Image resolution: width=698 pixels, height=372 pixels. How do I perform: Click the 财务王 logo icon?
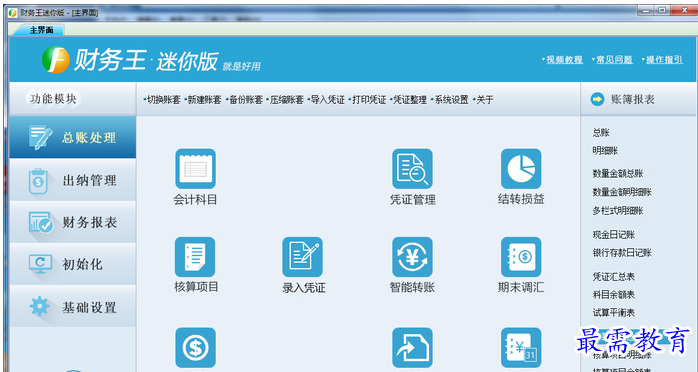[x=56, y=60]
